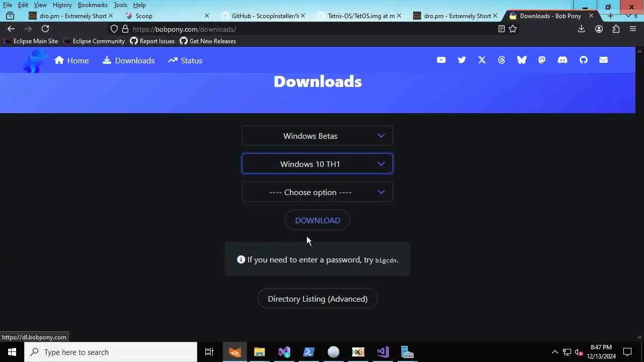Open the Twitter bird icon link
Viewport: 644px width, 362px height.
[462, 60]
